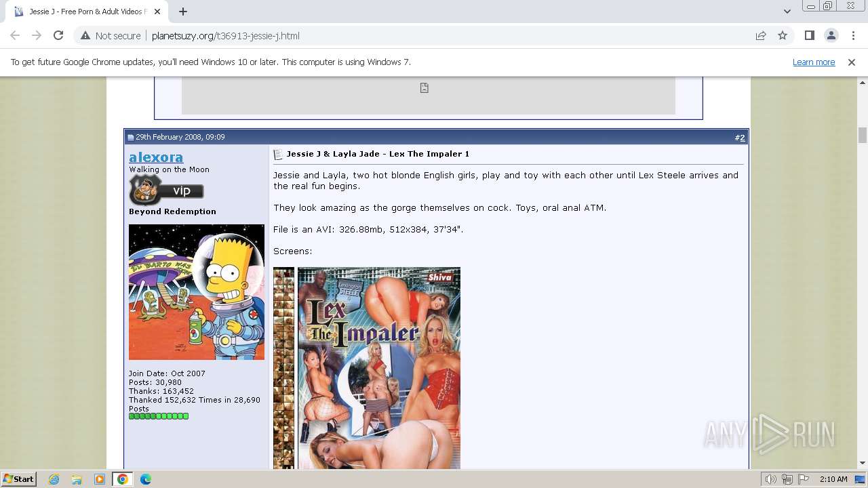Open the Chrome three-dot menu
868x488 pixels.
tap(853, 36)
